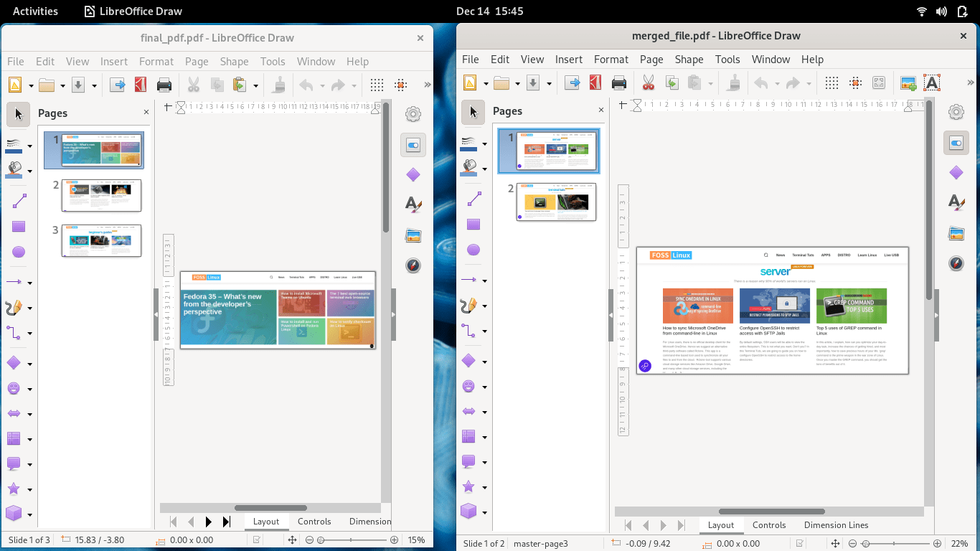Select page 3 thumbnail in final_pdf Pages panel

(101, 241)
